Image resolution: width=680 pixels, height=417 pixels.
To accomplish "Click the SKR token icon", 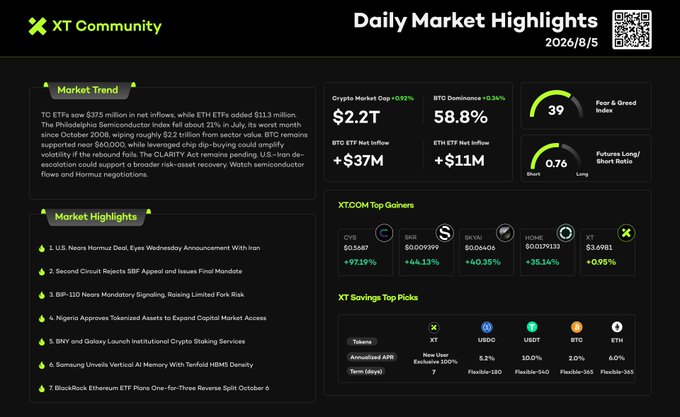I will [x=445, y=233].
